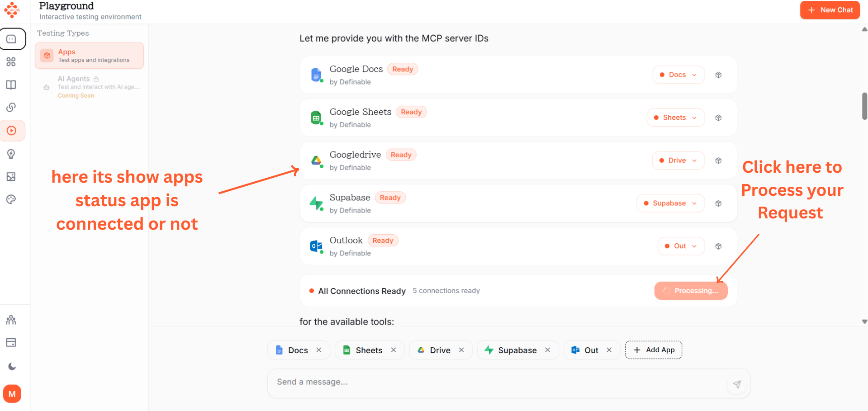Click the Playground page title
This screenshot has height=411, width=868.
click(x=66, y=6)
